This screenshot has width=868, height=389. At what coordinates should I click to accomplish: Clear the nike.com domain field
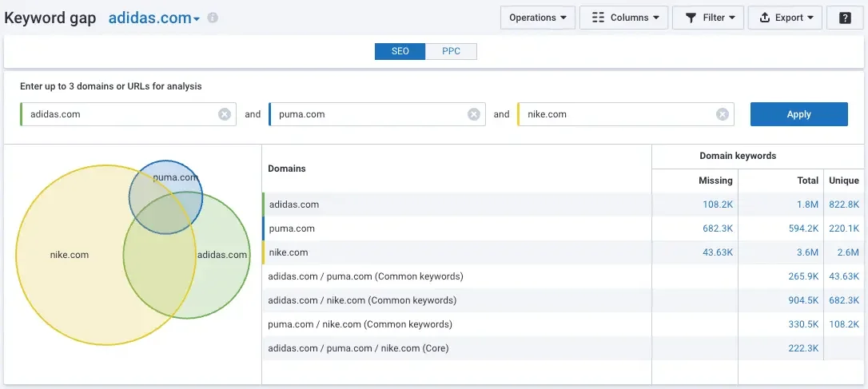pos(723,114)
